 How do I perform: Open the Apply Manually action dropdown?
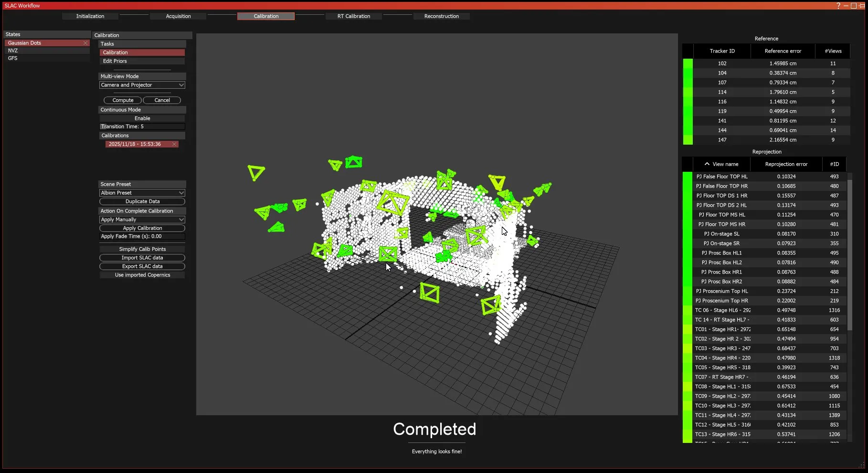(142, 220)
